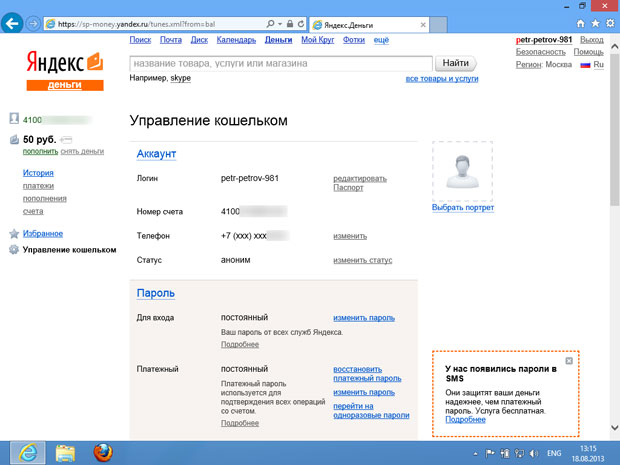620x465 pixels.
Task: Click the Найти search button
Action: [x=456, y=63]
